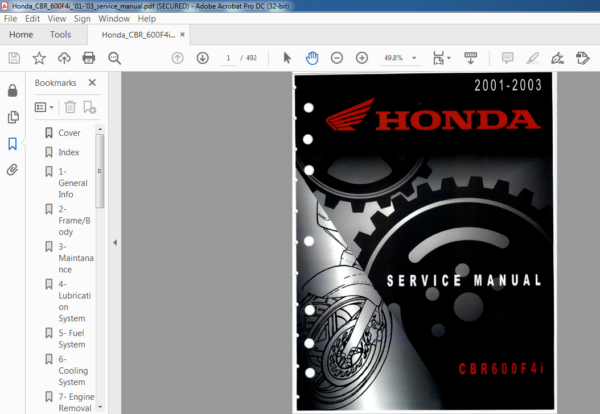Image resolution: width=600 pixels, height=414 pixels.
Task: Click the read mode scrolling icon
Action: pos(470,58)
